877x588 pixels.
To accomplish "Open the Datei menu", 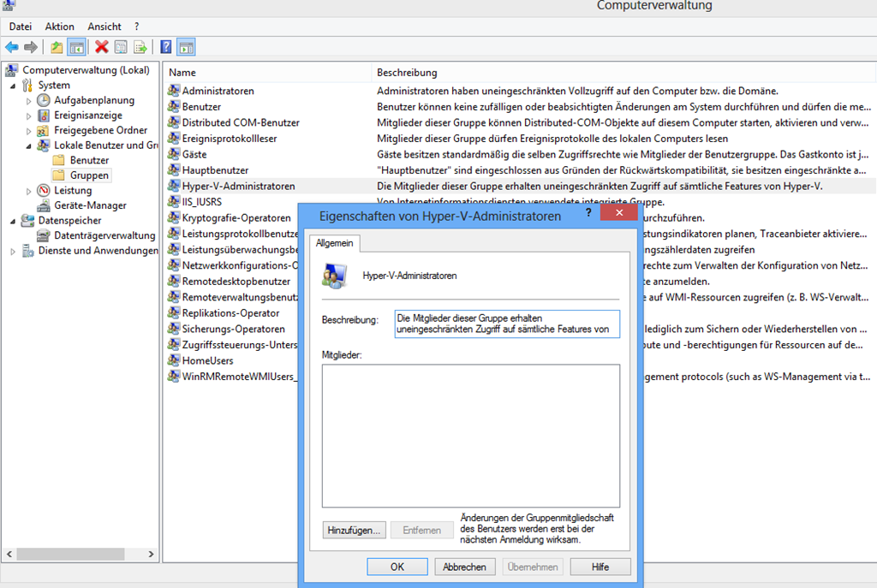I will pos(21,27).
